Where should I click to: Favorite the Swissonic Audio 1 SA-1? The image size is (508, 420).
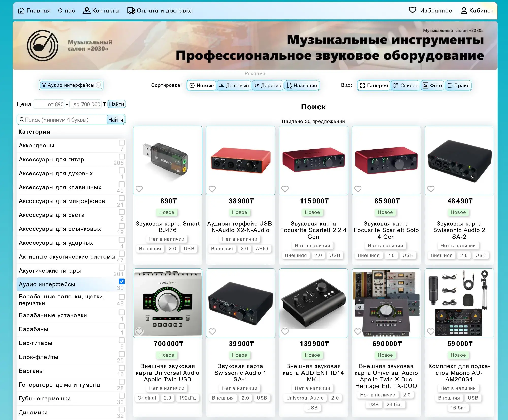212,331
